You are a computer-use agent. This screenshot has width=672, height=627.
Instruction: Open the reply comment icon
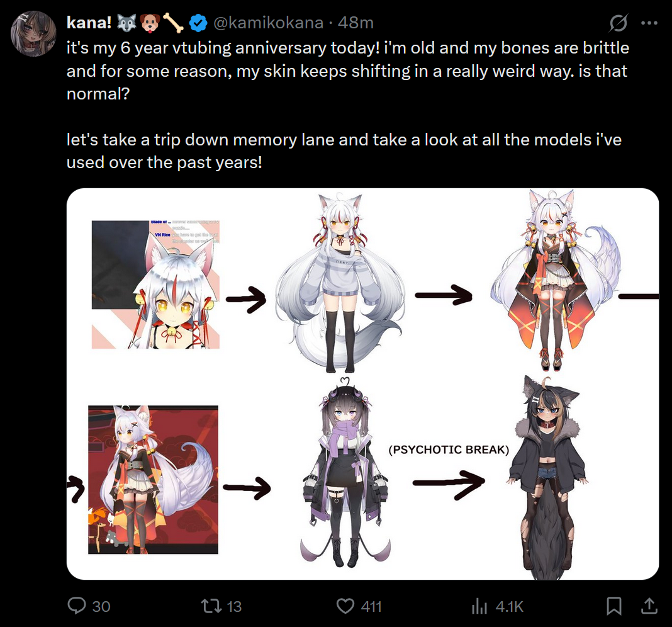[77, 606]
